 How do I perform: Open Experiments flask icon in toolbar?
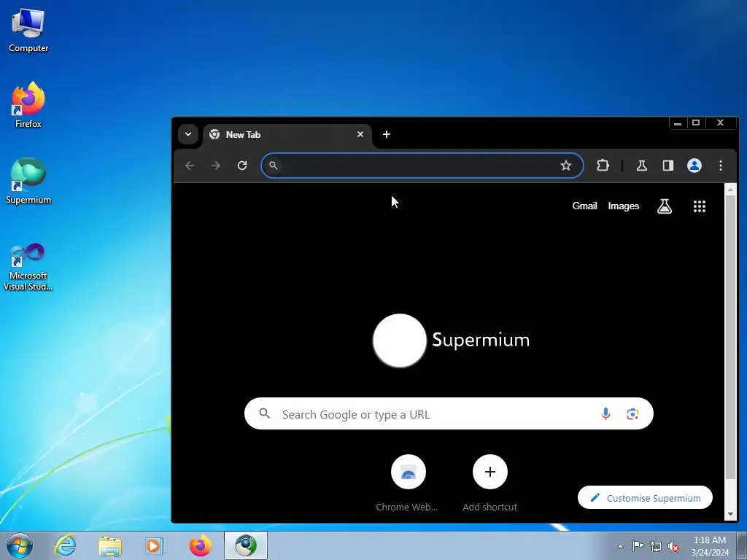pos(642,166)
